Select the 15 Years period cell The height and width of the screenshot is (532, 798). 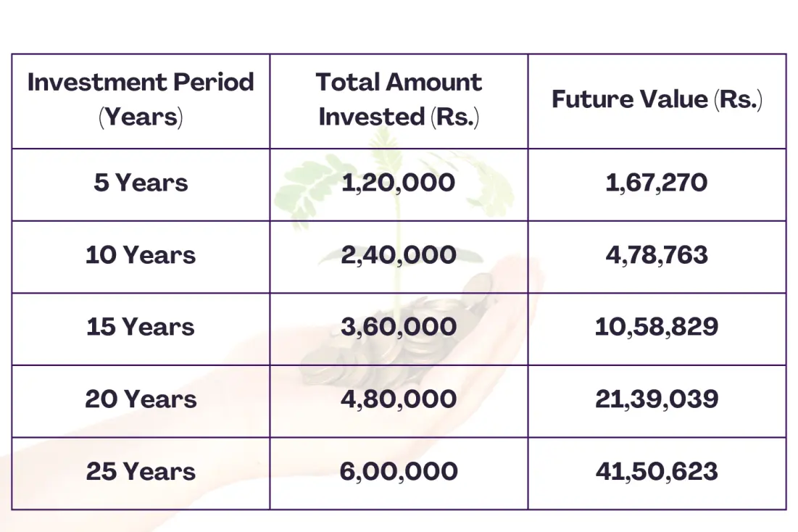click(x=141, y=327)
